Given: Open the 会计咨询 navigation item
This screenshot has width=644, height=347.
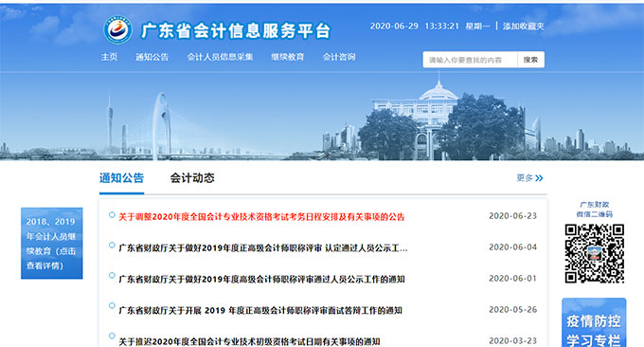Looking at the screenshot, I should [x=339, y=57].
